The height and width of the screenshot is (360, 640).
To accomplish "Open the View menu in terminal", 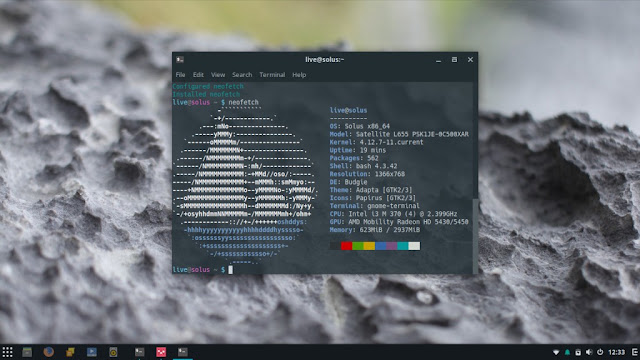I will click(218, 75).
